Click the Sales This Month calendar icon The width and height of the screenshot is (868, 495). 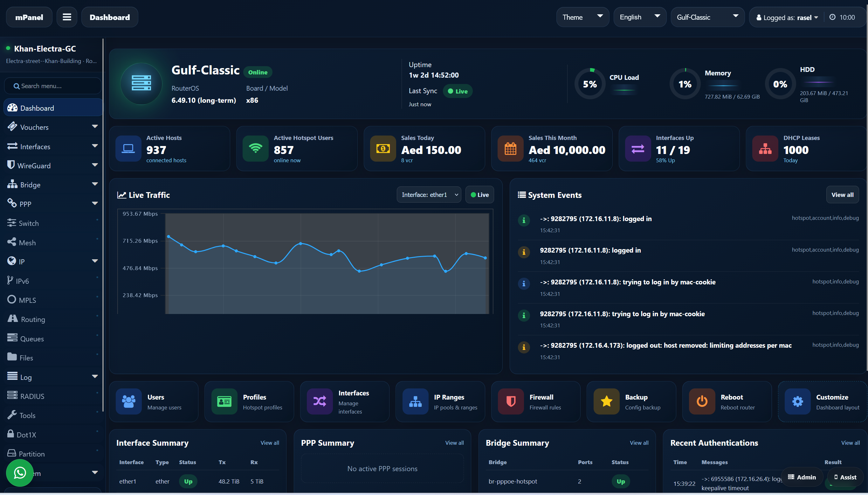510,149
